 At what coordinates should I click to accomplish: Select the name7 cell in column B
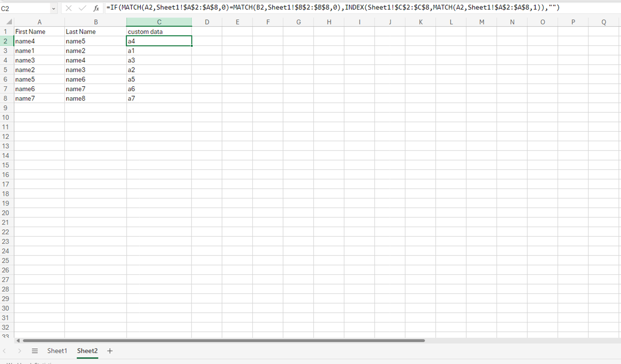point(96,89)
